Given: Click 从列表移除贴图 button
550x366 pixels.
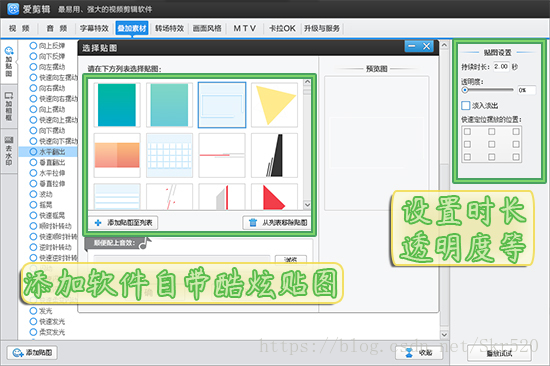Looking at the screenshot, I should [277, 222].
